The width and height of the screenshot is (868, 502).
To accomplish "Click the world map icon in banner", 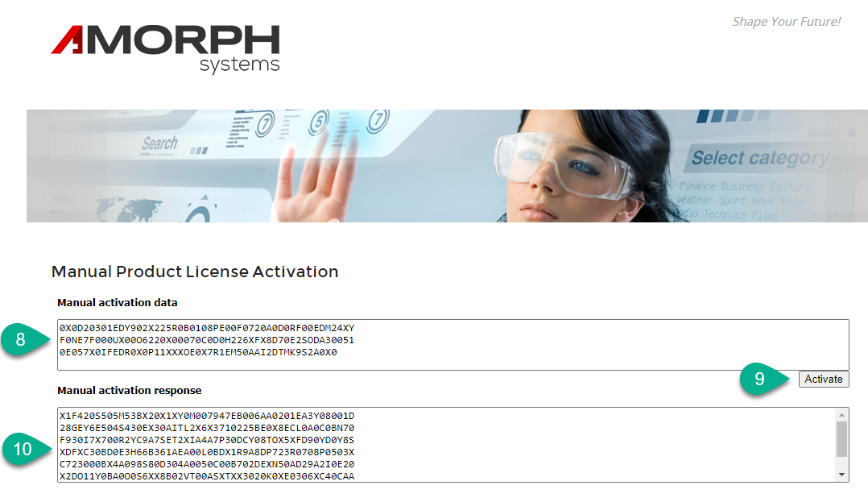I will click(x=130, y=207).
